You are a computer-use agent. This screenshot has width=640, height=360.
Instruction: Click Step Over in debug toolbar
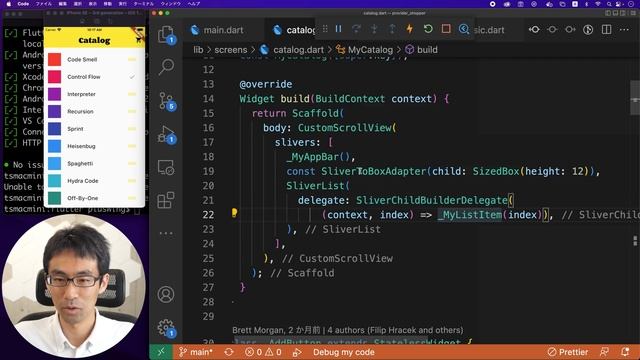[356, 29]
